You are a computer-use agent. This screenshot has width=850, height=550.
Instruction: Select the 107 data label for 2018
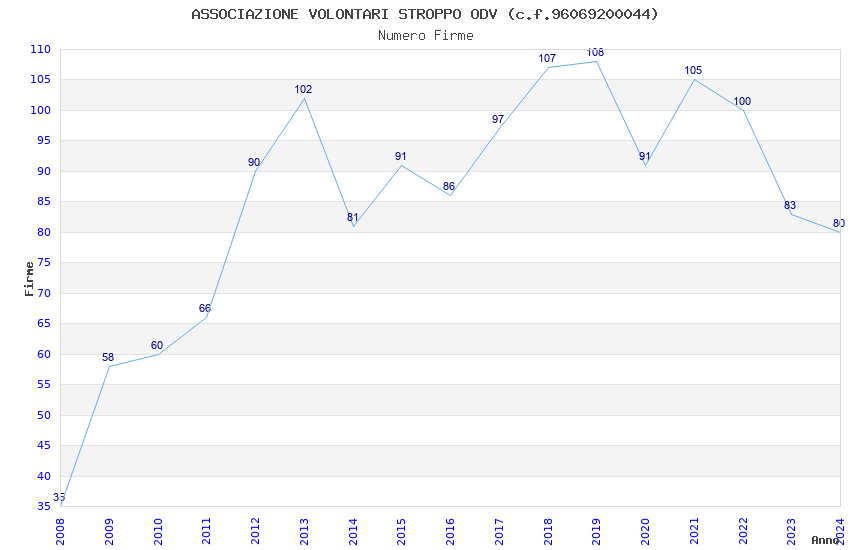tap(547, 58)
